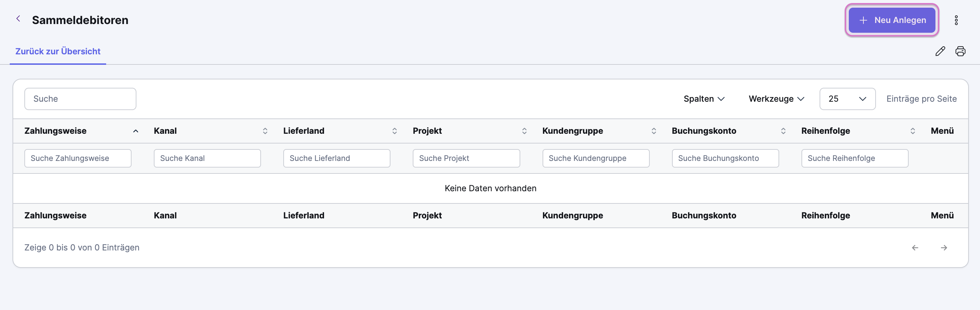Image resolution: width=980 pixels, height=310 pixels.
Task: Focus the main Suche field
Action: [80, 99]
